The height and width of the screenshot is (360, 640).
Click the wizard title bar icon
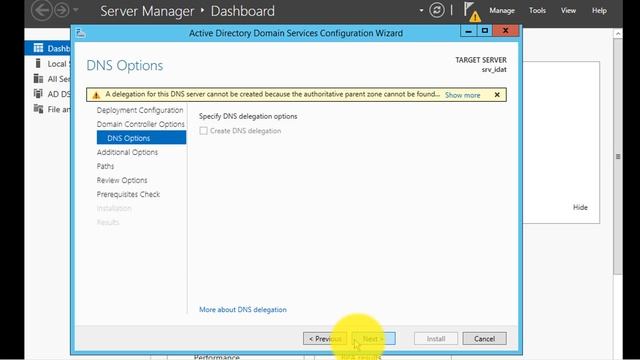[x=80, y=33]
